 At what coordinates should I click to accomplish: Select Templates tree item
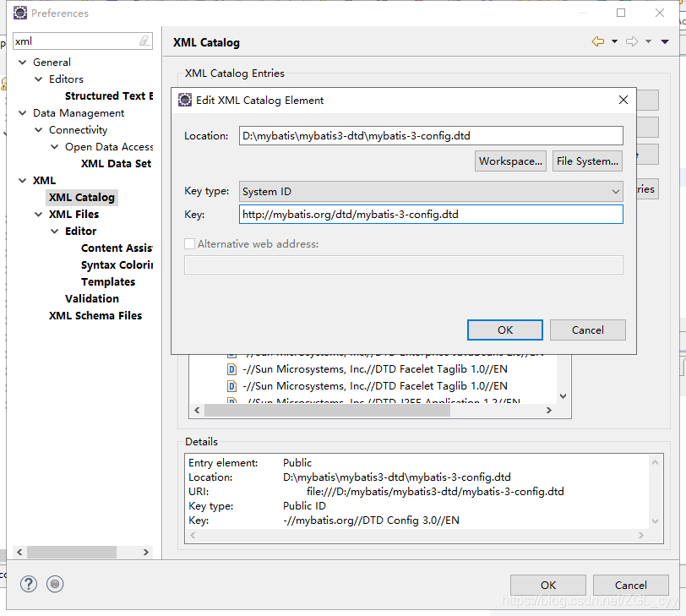pos(108,281)
